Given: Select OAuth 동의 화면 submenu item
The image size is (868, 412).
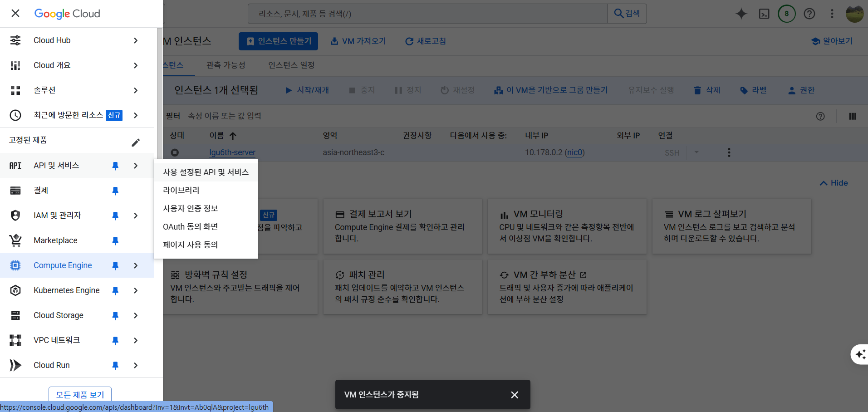Looking at the screenshot, I should pos(206,227).
